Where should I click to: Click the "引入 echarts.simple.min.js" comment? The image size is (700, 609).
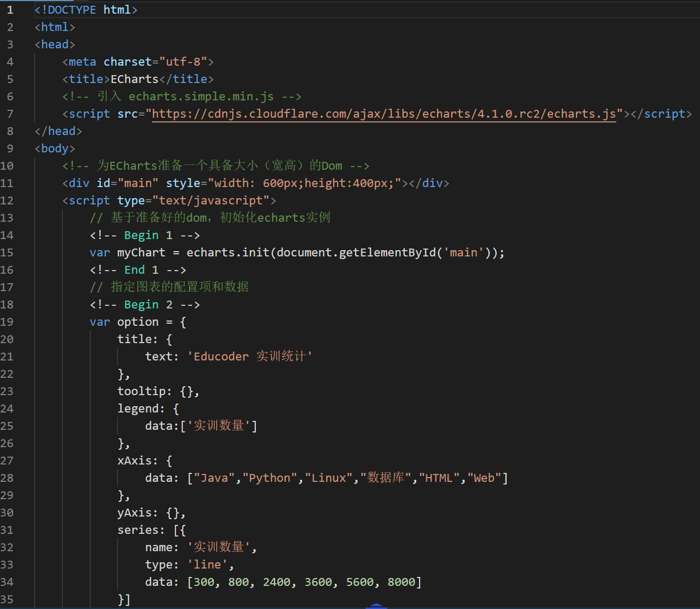[x=182, y=97]
